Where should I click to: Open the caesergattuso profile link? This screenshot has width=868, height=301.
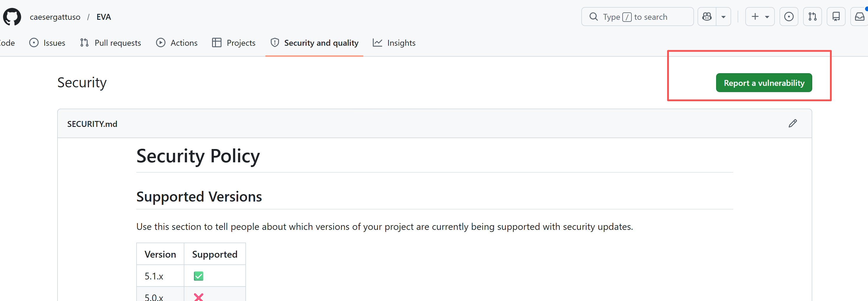click(55, 17)
